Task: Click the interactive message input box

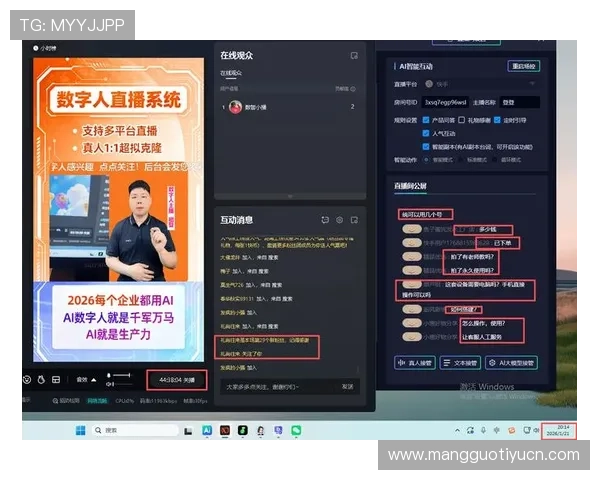Action: click(x=279, y=387)
